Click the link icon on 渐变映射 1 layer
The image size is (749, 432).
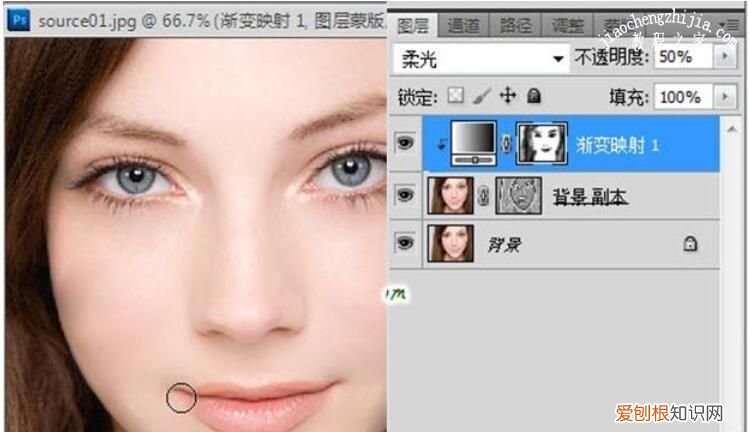[507, 146]
